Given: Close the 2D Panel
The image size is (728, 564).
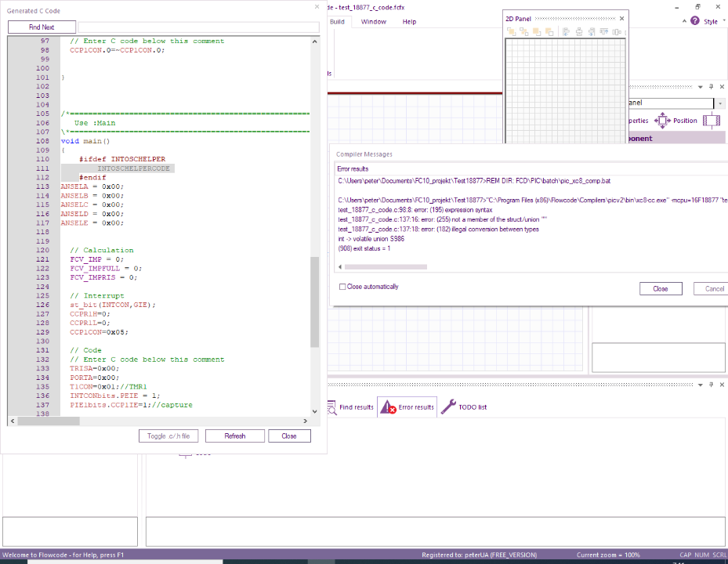Looking at the screenshot, I should (x=621, y=19).
